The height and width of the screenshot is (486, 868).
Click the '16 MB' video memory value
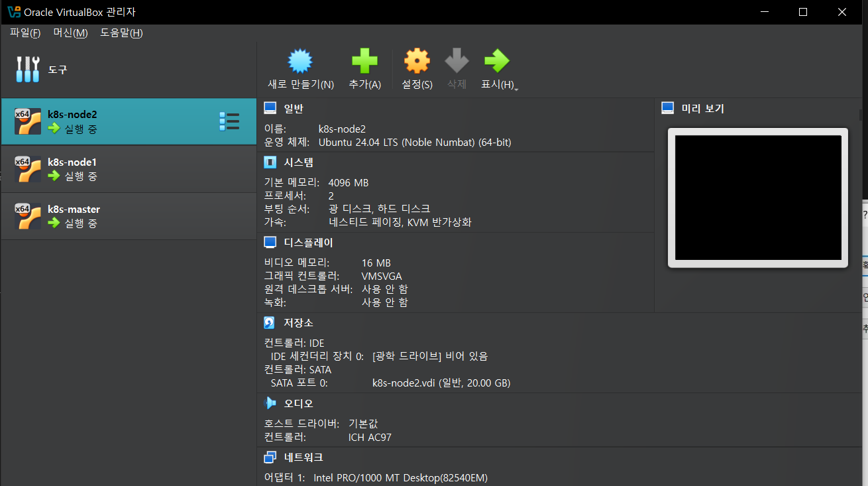point(376,263)
